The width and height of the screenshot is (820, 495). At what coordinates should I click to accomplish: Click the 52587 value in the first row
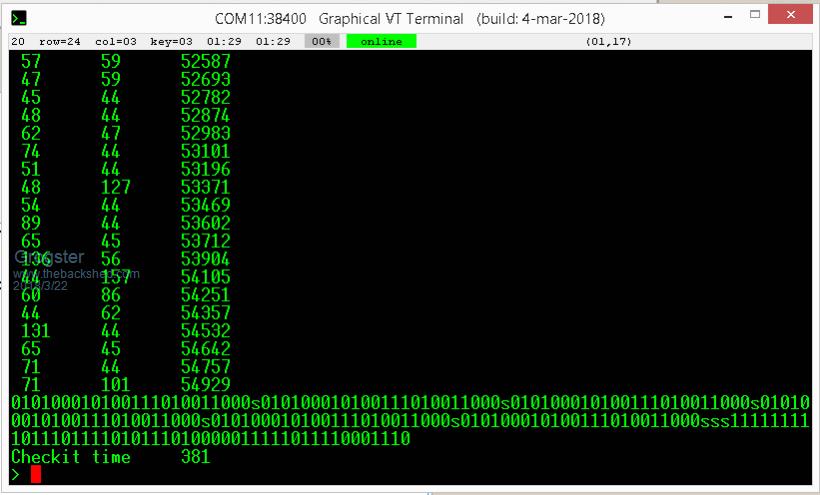[205, 61]
